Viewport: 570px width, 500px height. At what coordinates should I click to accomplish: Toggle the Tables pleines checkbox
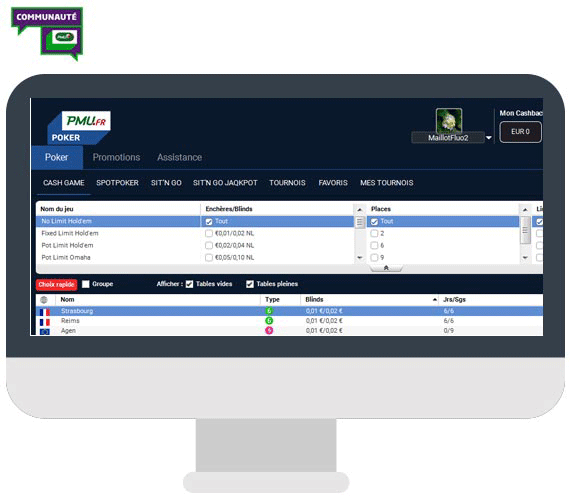[x=250, y=284]
